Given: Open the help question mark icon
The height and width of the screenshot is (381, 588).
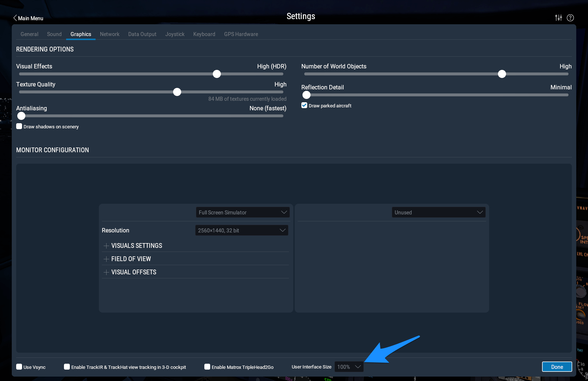Looking at the screenshot, I should point(570,17).
